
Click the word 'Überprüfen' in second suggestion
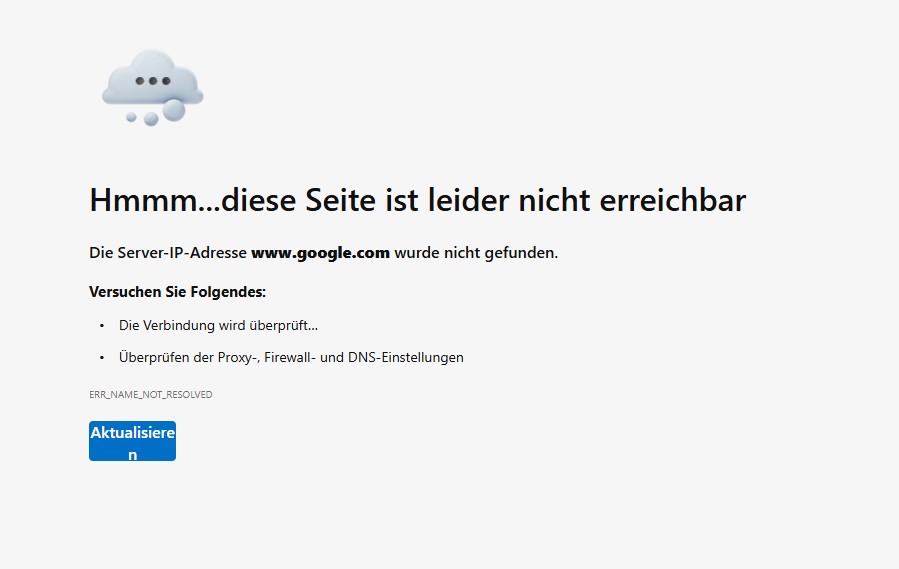click(x=152, y=358)
